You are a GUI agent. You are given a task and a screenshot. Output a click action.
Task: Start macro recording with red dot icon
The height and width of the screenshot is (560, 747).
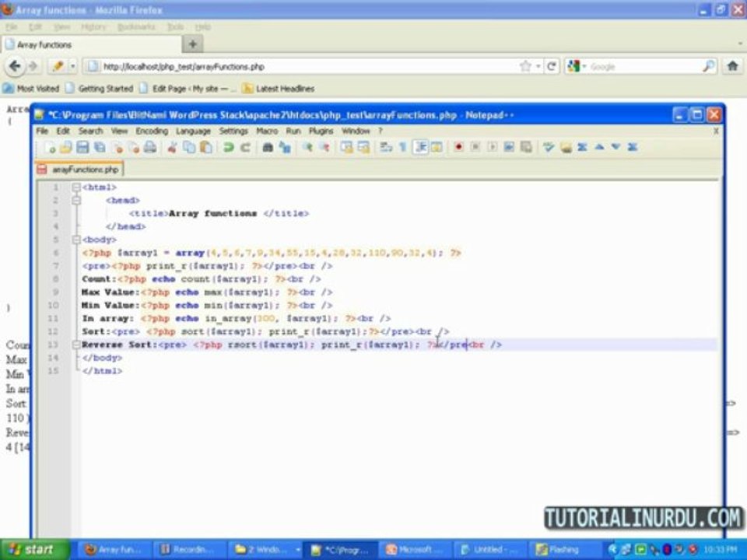[458, 147]
